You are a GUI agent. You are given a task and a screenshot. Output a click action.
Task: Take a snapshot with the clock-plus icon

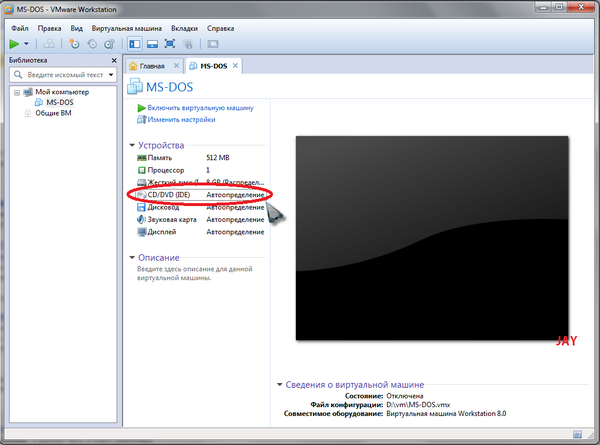pos(74,44)
